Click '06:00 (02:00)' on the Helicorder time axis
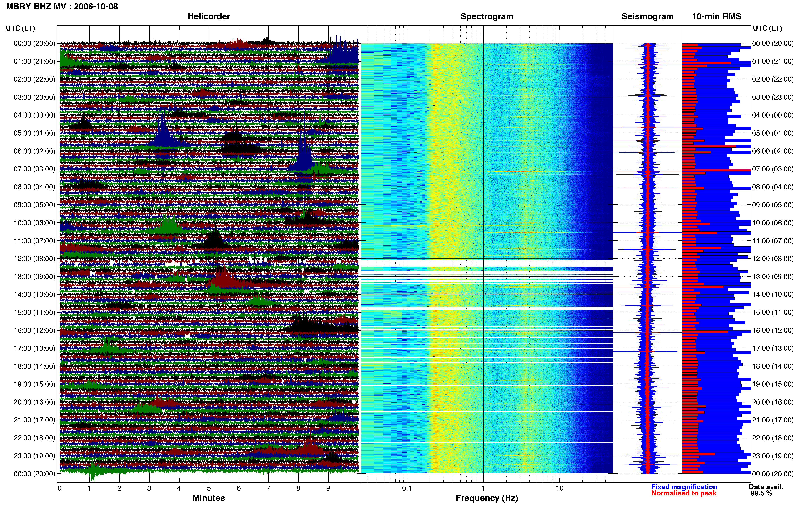The image size is (812, 508). (34, 151)
